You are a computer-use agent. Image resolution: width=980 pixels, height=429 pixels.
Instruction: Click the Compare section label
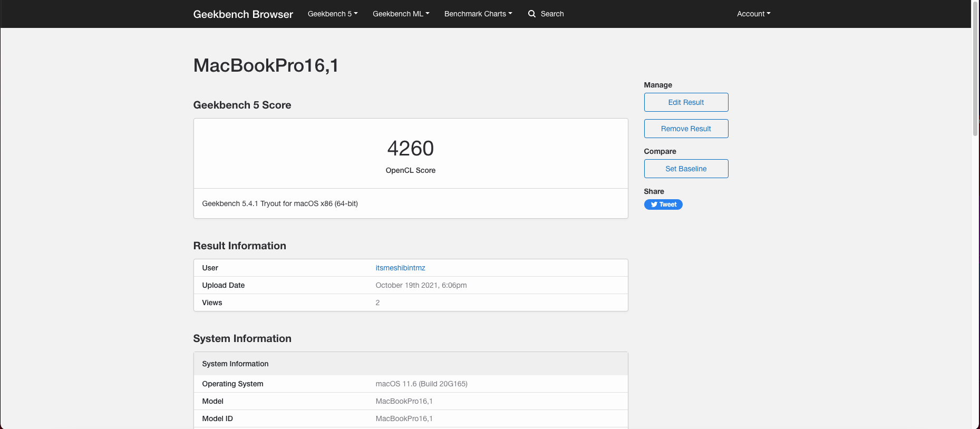click(660, 151)
